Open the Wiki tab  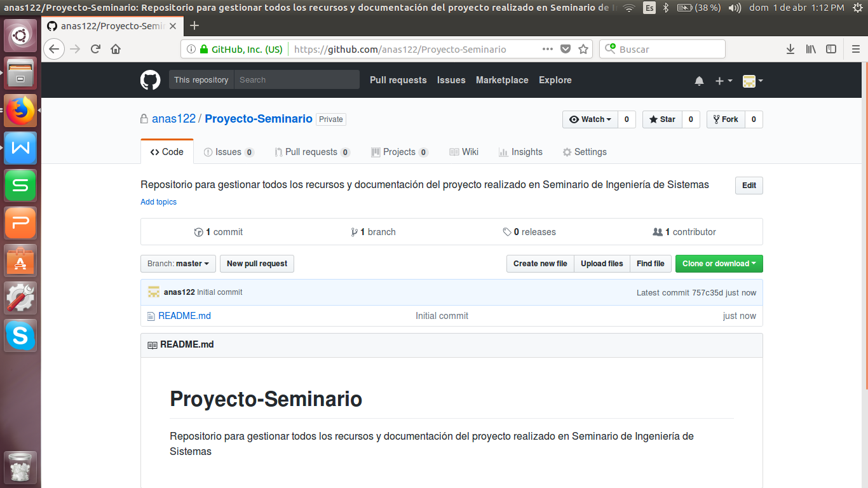point(464,152)
